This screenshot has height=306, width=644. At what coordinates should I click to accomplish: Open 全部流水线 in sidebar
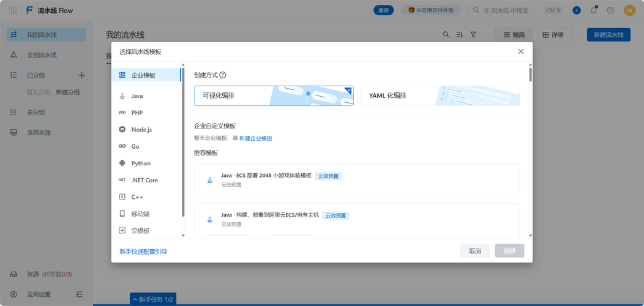click(47, 55)
